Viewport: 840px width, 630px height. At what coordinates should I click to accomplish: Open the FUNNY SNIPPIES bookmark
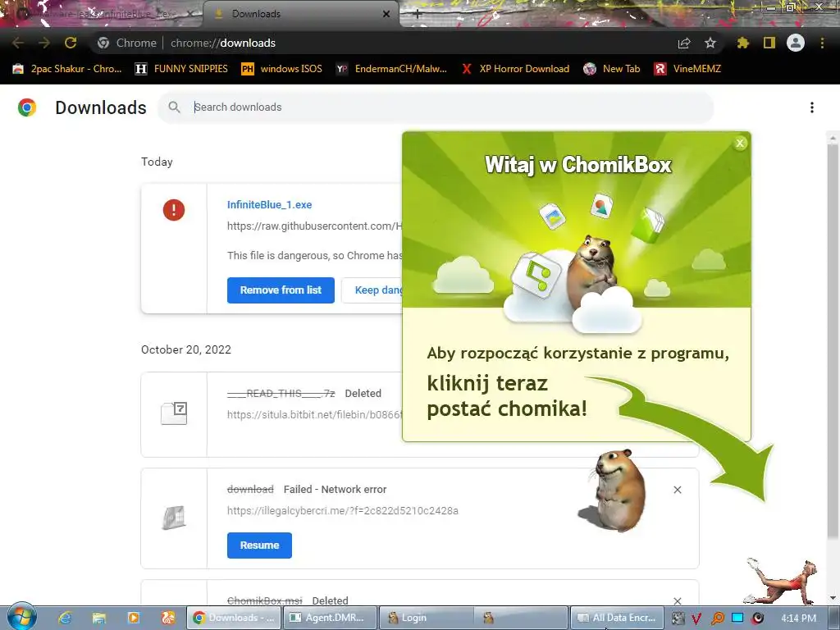point(181,69)
